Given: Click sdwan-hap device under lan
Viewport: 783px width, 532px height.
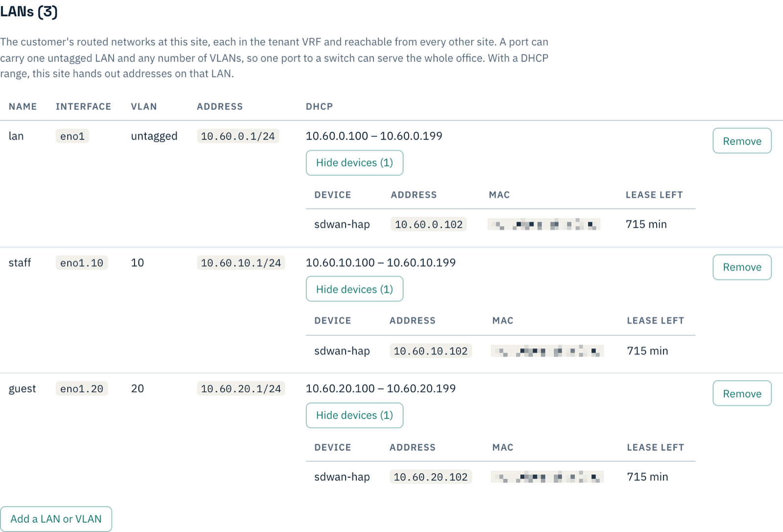Looking at the screenshot, I should 342,224.
